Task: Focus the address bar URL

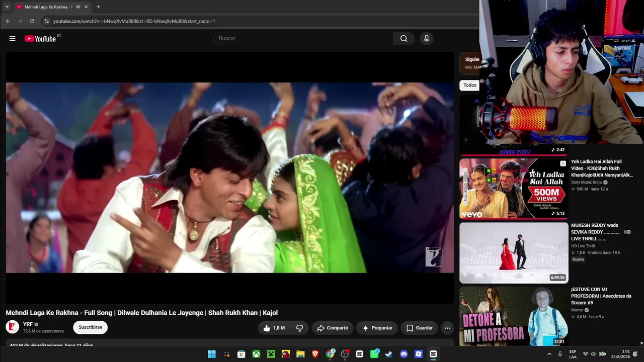Action: [134, 21]
